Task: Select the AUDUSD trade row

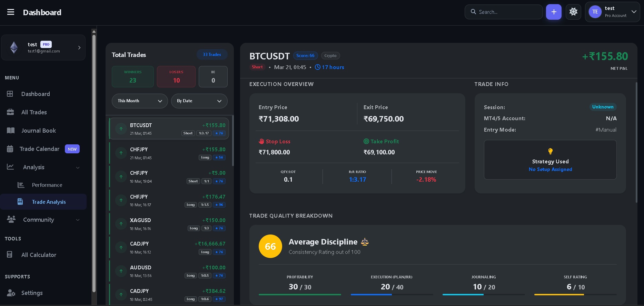Action: pos(169,271)
